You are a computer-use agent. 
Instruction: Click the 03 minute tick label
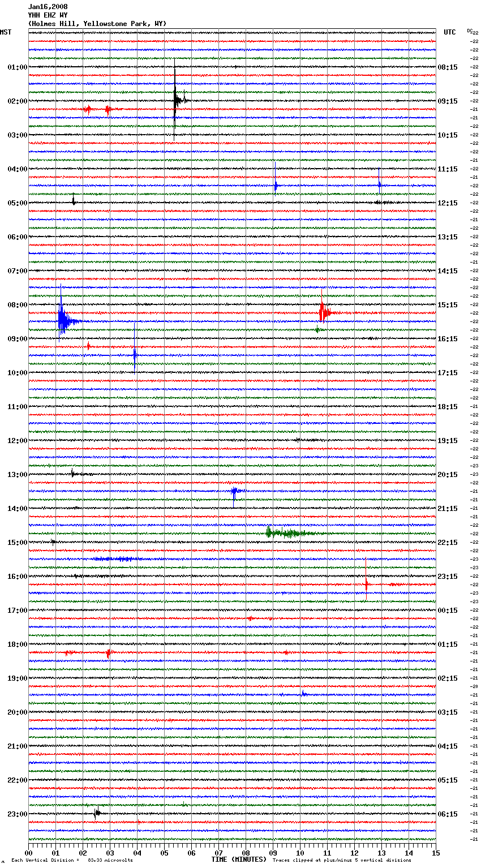[110, 853]
